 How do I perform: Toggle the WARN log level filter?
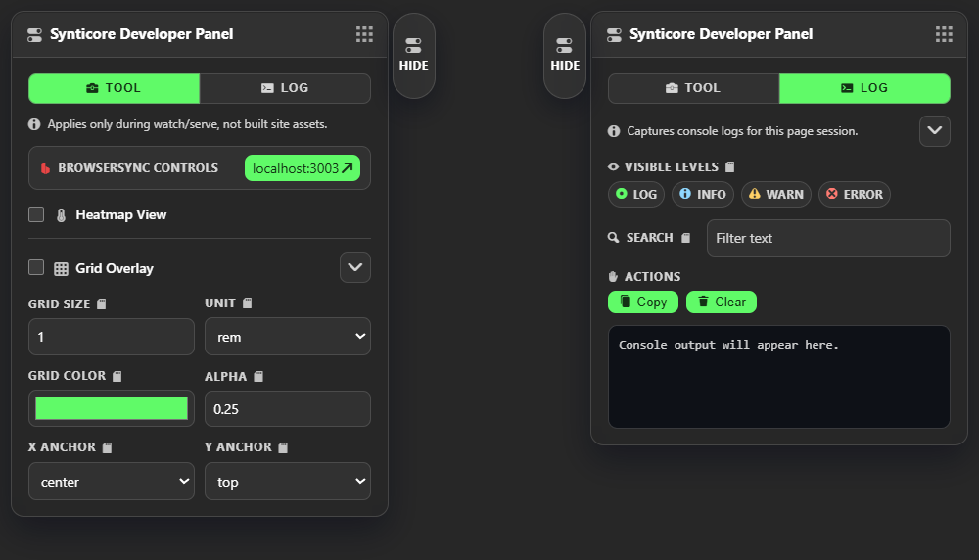tap(775, 194)
